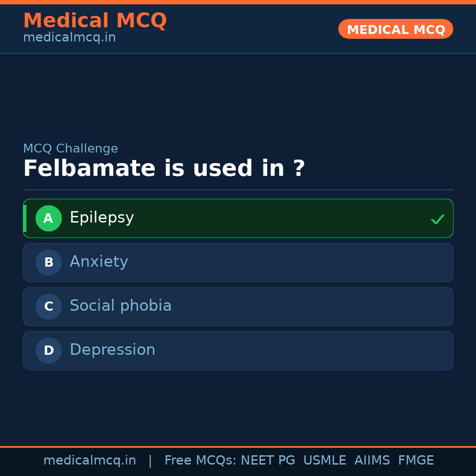
Task: Click the green checkmark on Epilepsy
Action: (x=437, y=219)
